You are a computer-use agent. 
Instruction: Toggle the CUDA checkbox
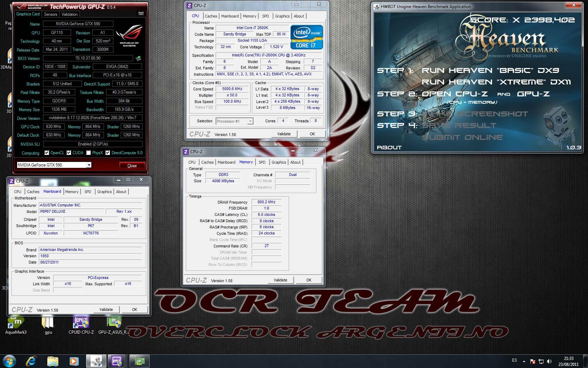point(69,152)
